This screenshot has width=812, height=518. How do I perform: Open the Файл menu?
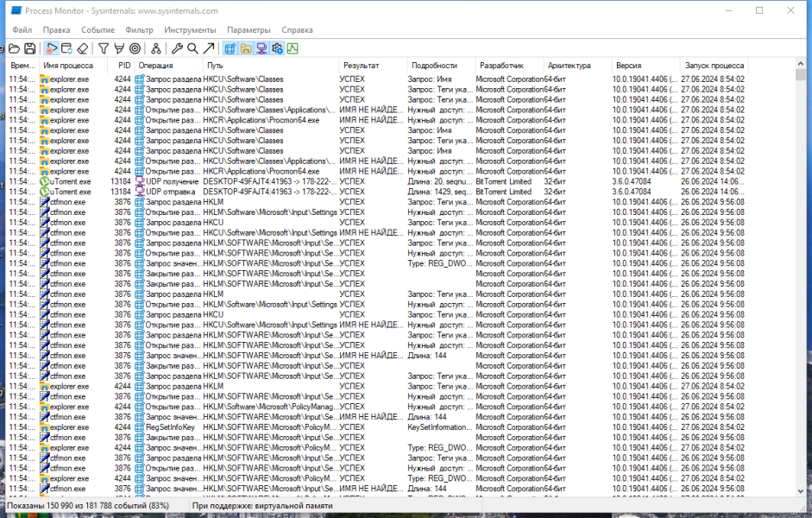tap(22, 30)
